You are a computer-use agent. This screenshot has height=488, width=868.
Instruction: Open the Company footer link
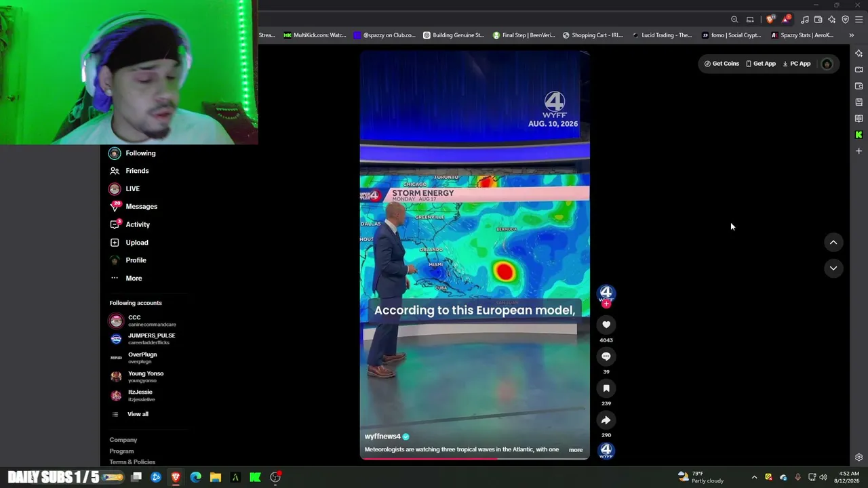[123, 440]
